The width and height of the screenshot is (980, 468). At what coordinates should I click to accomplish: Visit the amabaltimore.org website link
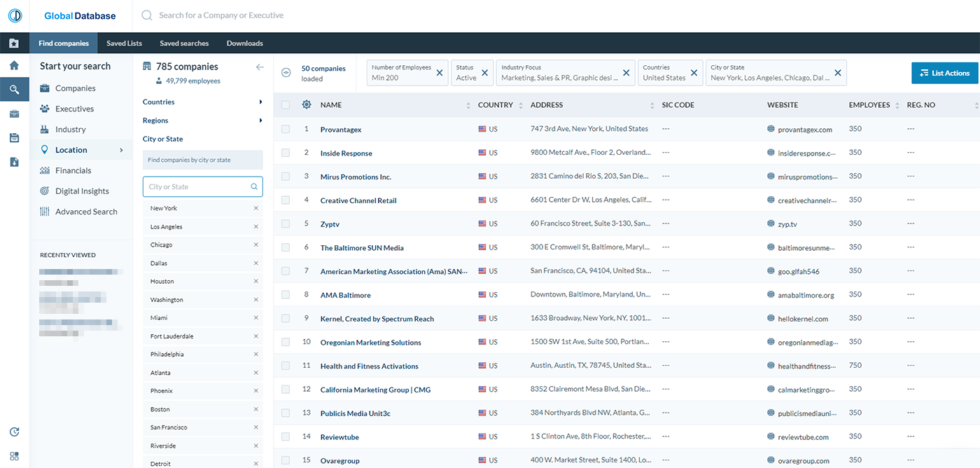click(x=806, y=295)
